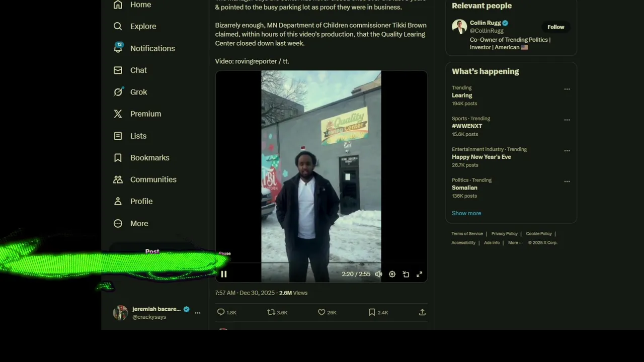Open the Home icon in sidebar
This screenshot has width=644, height=362.
(118, 5)
